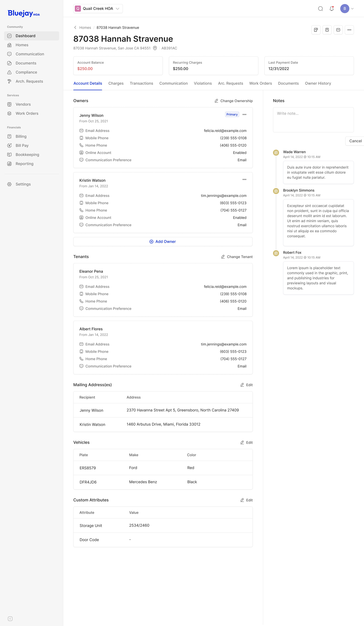Open the notifications bell

click(331, 9)
